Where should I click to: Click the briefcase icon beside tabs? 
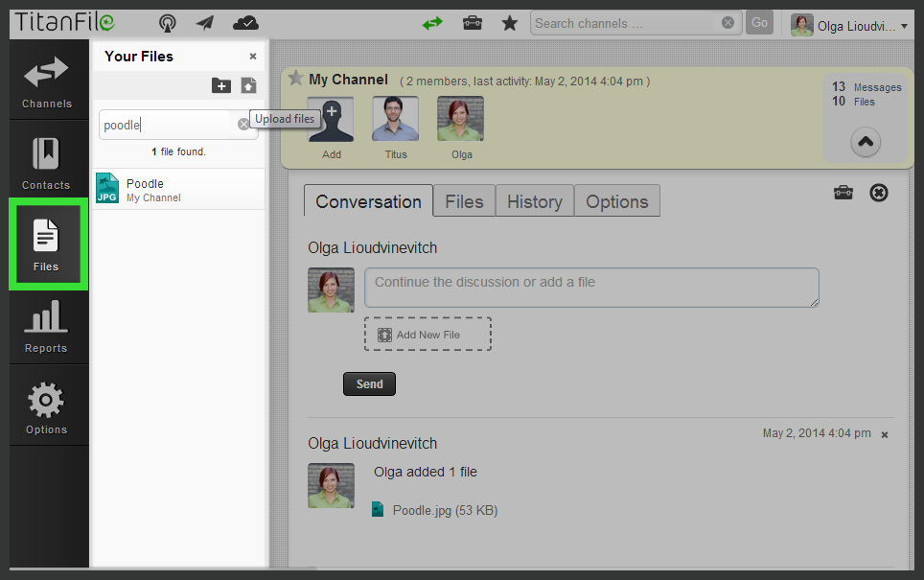click(x=843, y=193)
